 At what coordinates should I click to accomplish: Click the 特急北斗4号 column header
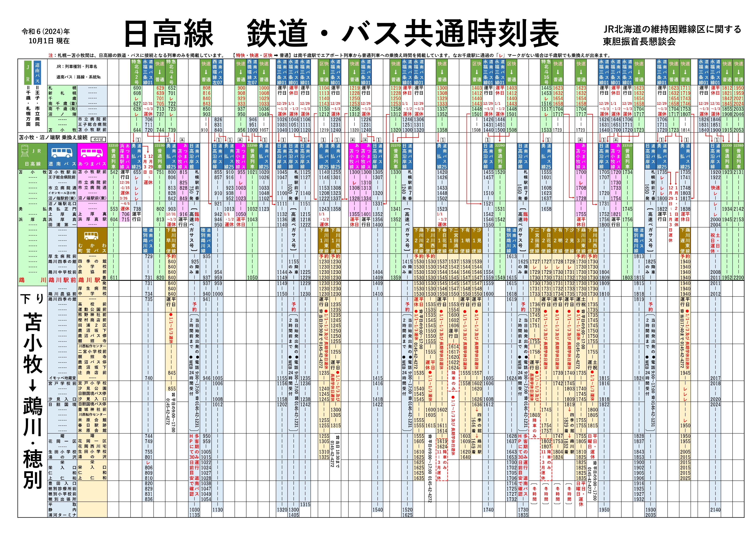click(171, 72)
